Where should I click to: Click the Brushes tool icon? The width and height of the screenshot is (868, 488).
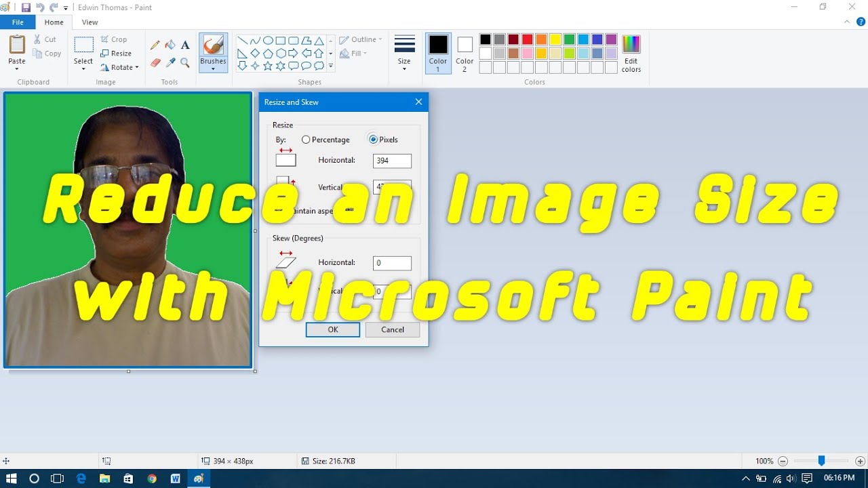(213, 45)
